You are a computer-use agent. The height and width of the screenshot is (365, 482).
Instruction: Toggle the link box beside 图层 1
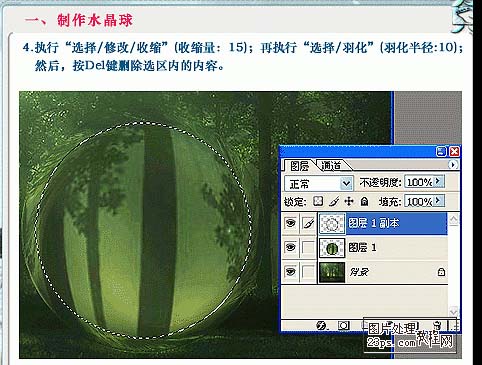click(x=308, y=247)
